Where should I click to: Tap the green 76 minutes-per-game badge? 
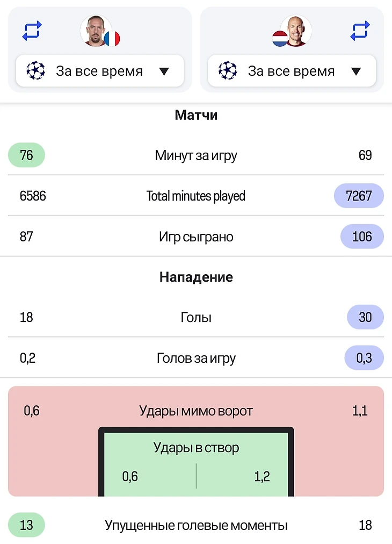[26, 155]
